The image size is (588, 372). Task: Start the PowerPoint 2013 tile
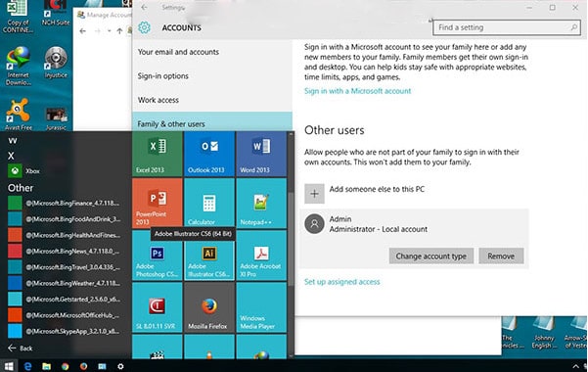[x=158, y=203]
